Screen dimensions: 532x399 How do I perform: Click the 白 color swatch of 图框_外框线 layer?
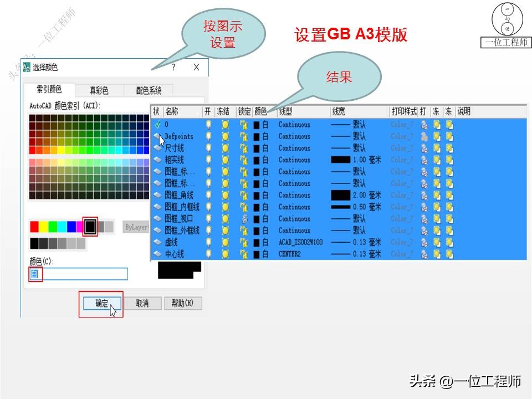click(257, 231)
